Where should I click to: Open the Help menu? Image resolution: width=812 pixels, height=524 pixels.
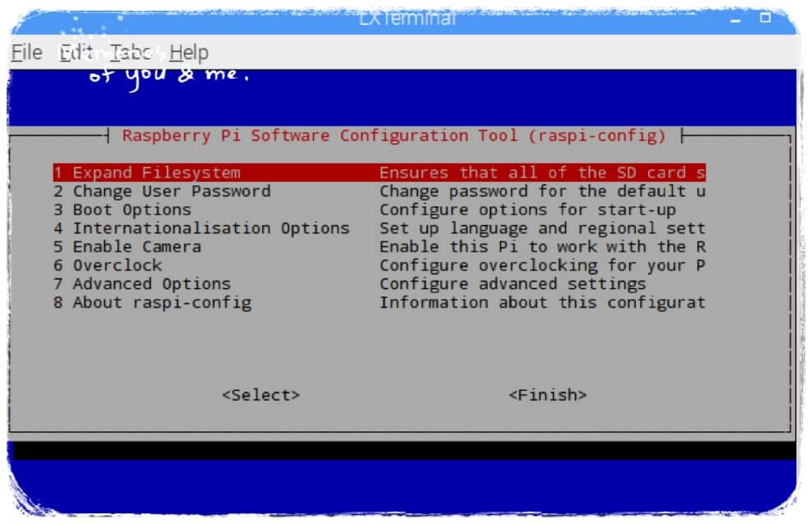pos(189,52)
